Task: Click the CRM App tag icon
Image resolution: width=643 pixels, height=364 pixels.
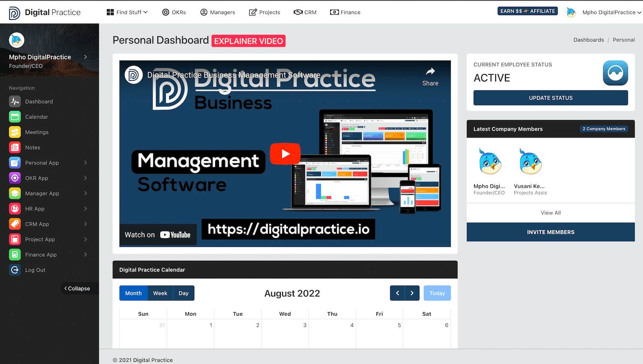Action: [15, 224]
